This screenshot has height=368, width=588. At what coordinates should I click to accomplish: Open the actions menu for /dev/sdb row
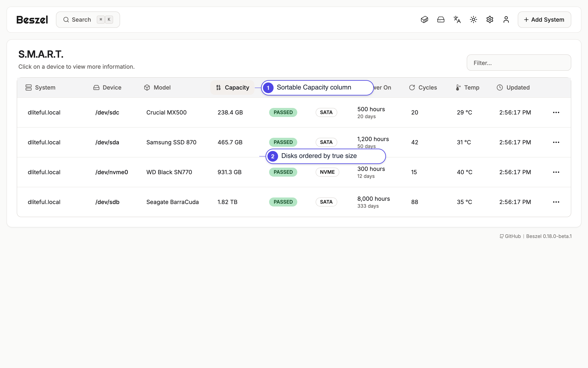[x=556, y=202]
